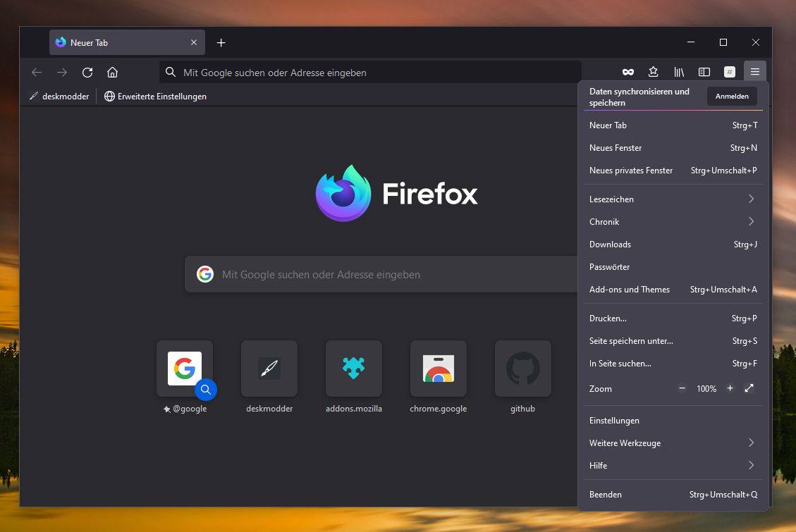Expand the Weitere Werkzeuge submenu
Screen dimensions: 796x532
(x=673, y=443)
